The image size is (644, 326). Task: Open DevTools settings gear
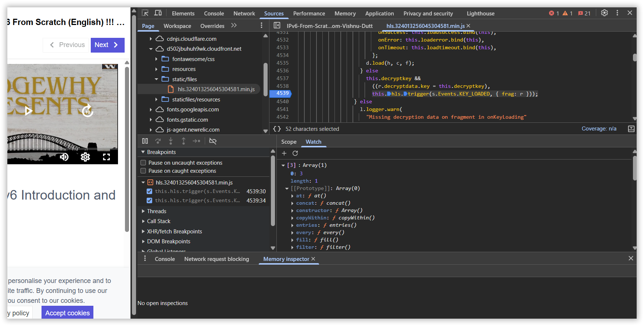pyautogui.click(x=604, y=13)
